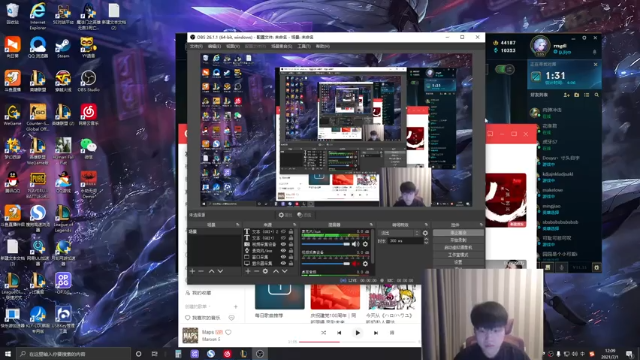Open WeGame desktop shortcut
This screenshot has width=640, height=360.
(x=12, y=115)
